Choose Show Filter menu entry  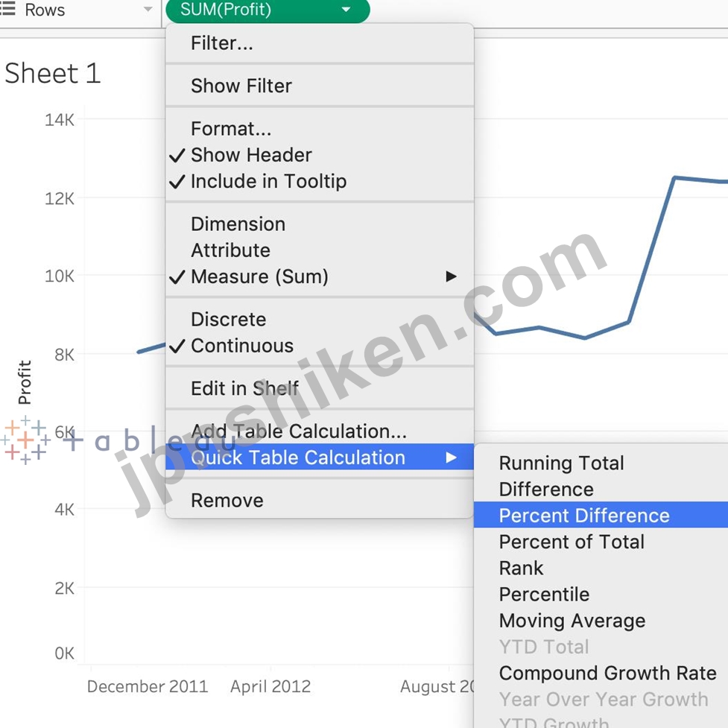pyautogui.click(x=241, y=86)
